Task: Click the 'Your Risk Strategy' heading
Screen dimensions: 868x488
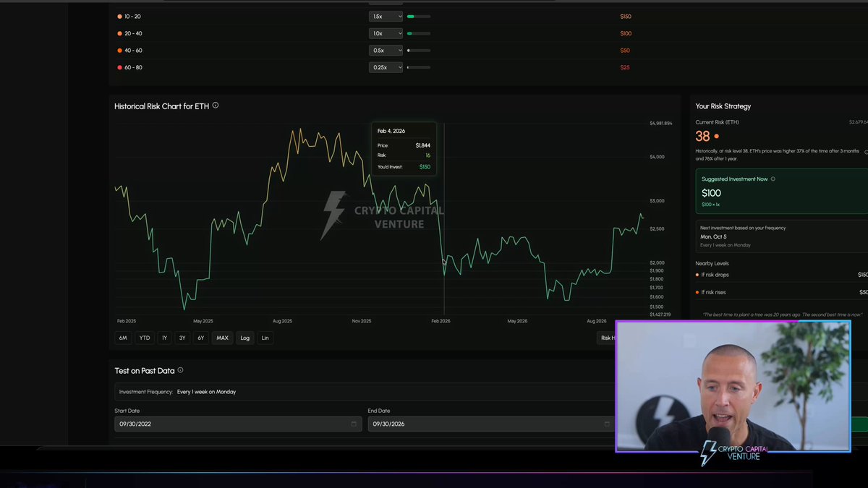Action: pos(723,106)
